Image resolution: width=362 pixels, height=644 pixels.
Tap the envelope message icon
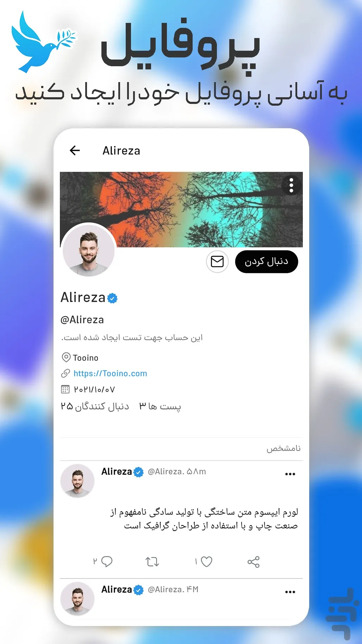(x=217, y=262)
